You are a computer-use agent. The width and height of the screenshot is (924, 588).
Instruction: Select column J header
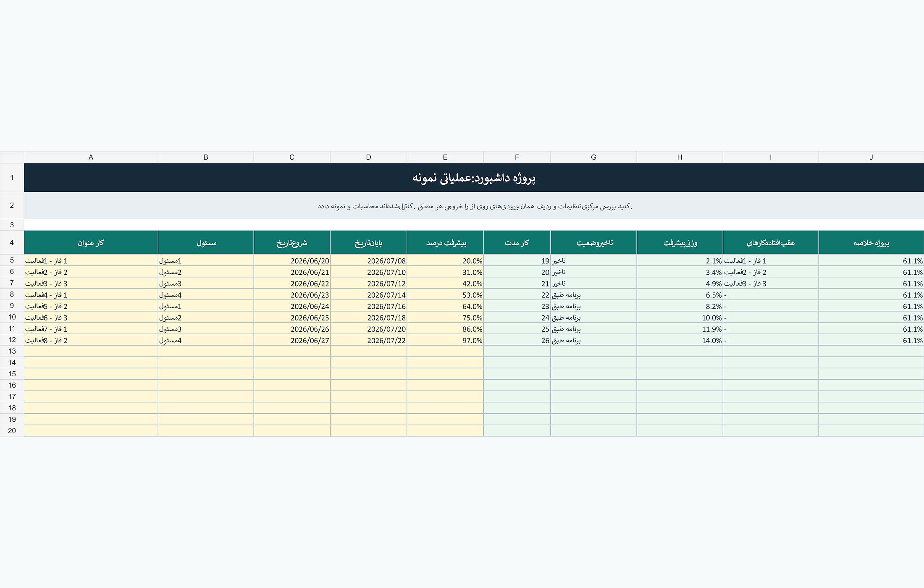pyautogui.click(x=871, y=157)
